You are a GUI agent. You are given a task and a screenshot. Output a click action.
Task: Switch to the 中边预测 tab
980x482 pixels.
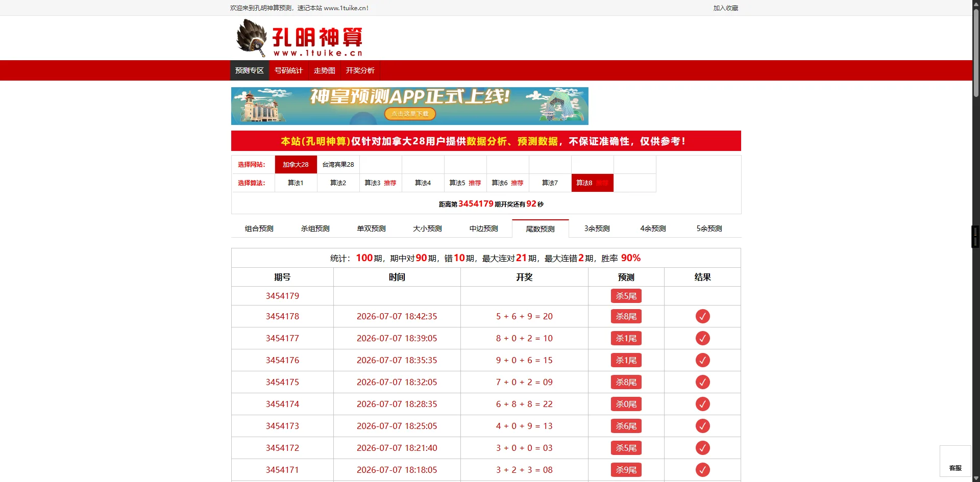point(484,229)
